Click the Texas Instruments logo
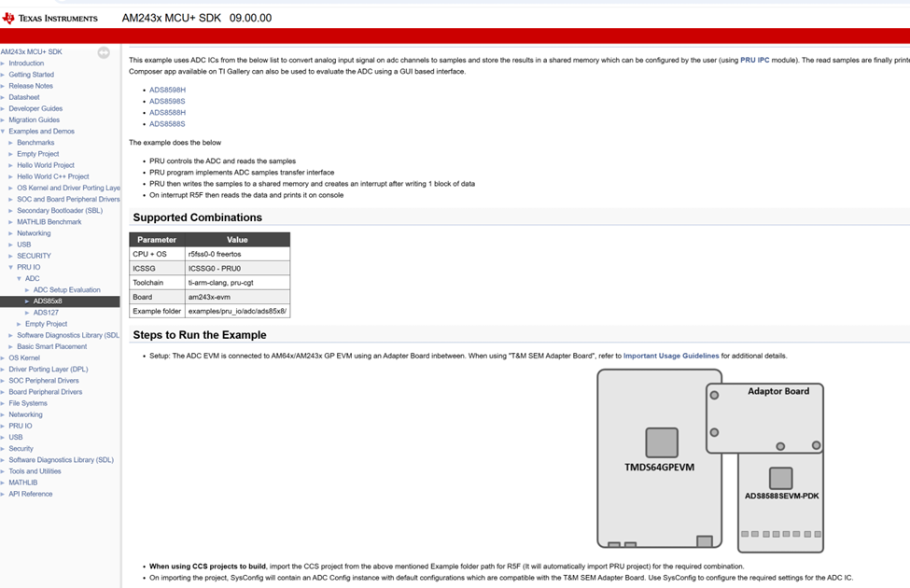The width and height of the screenshot is (910, 588). [x=49, y=18]
